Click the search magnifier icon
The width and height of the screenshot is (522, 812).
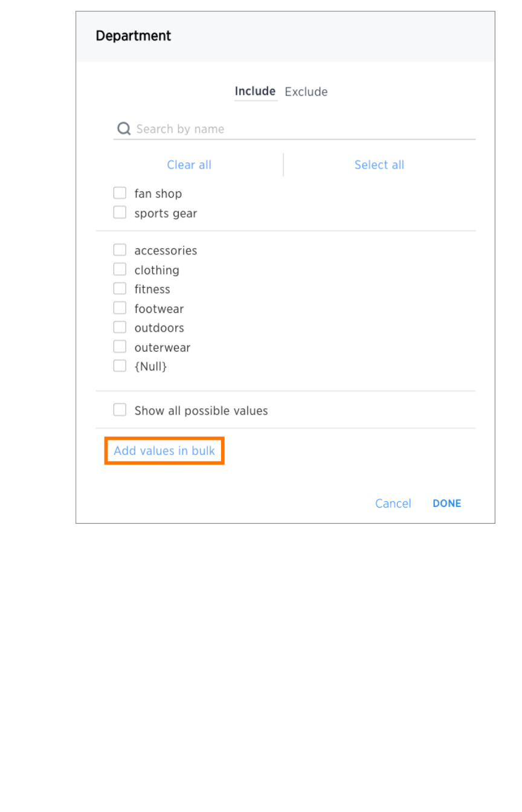124,129
